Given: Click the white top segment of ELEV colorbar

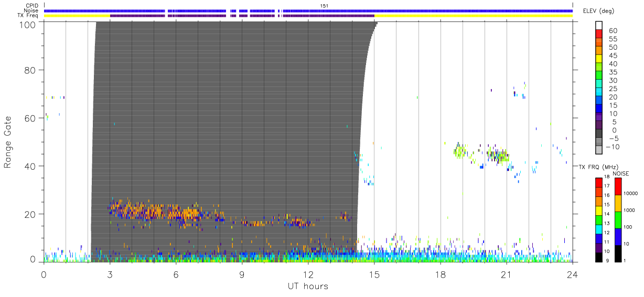Looking at the screenshot, I should coord(599,26).
